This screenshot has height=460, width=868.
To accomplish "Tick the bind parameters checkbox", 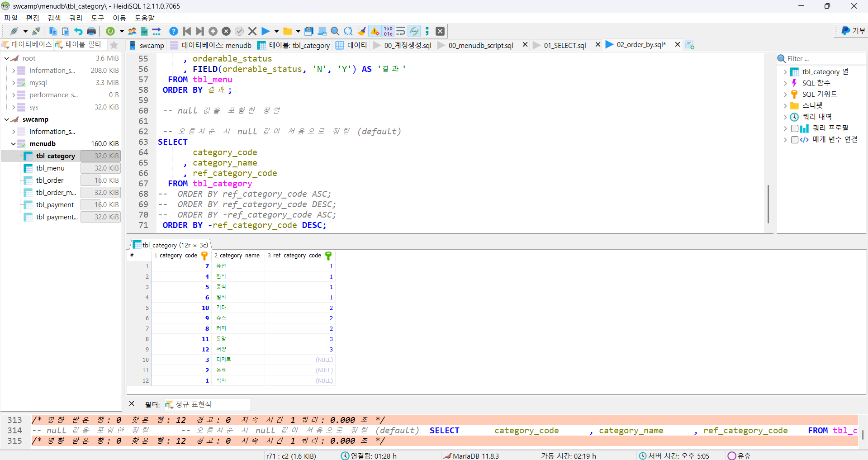I will tap(794, 140).
